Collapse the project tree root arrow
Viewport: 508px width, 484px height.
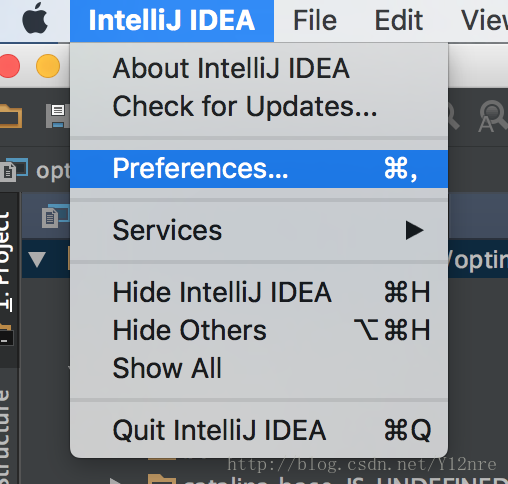tap(37, 259)
